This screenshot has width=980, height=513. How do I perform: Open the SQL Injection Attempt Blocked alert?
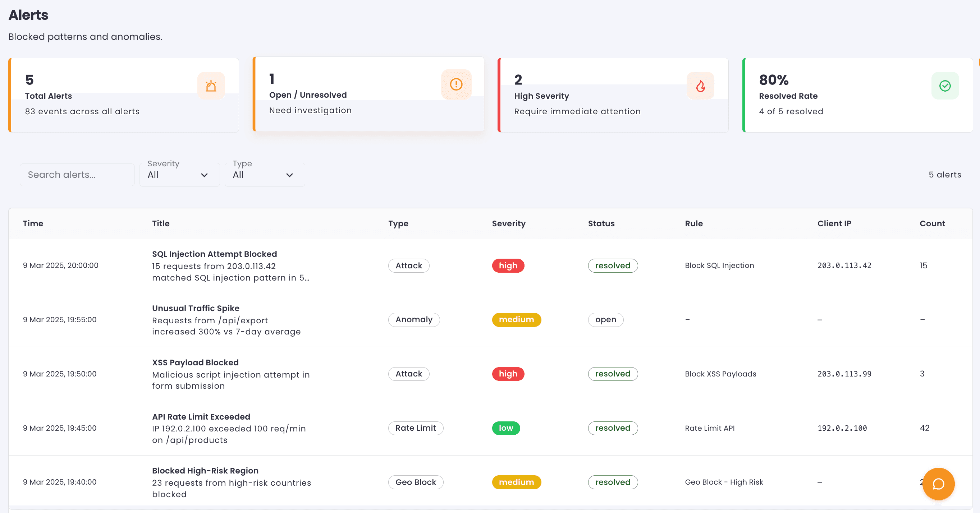[x=214, y=254]
